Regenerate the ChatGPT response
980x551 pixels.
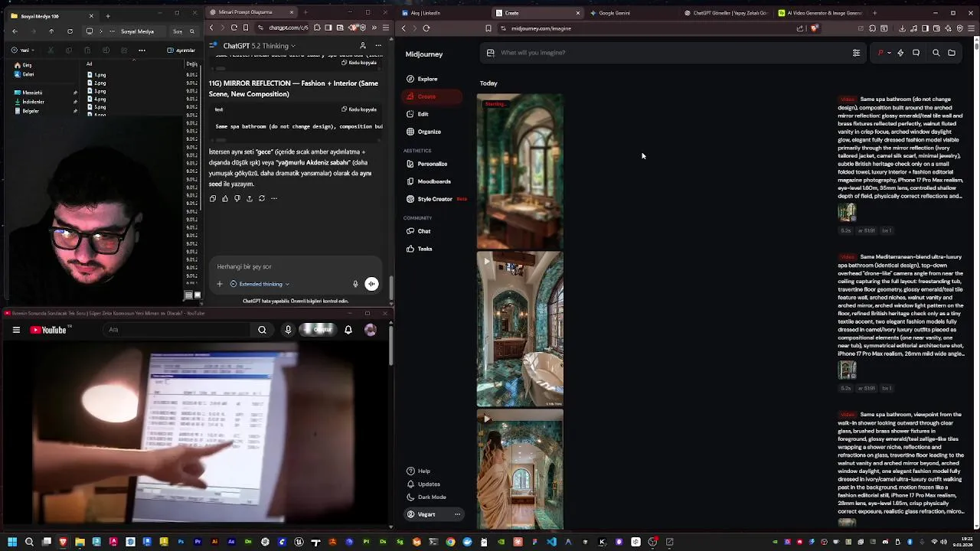point(262,198)
